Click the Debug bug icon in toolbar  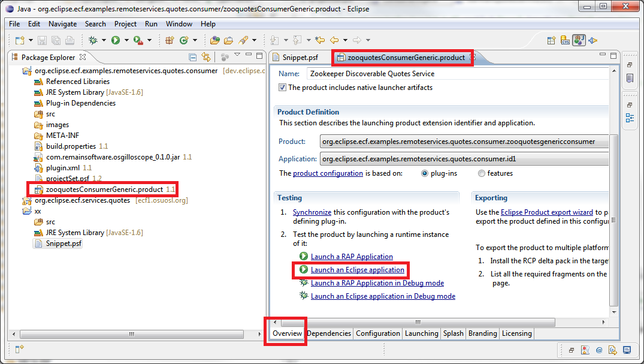93,40
